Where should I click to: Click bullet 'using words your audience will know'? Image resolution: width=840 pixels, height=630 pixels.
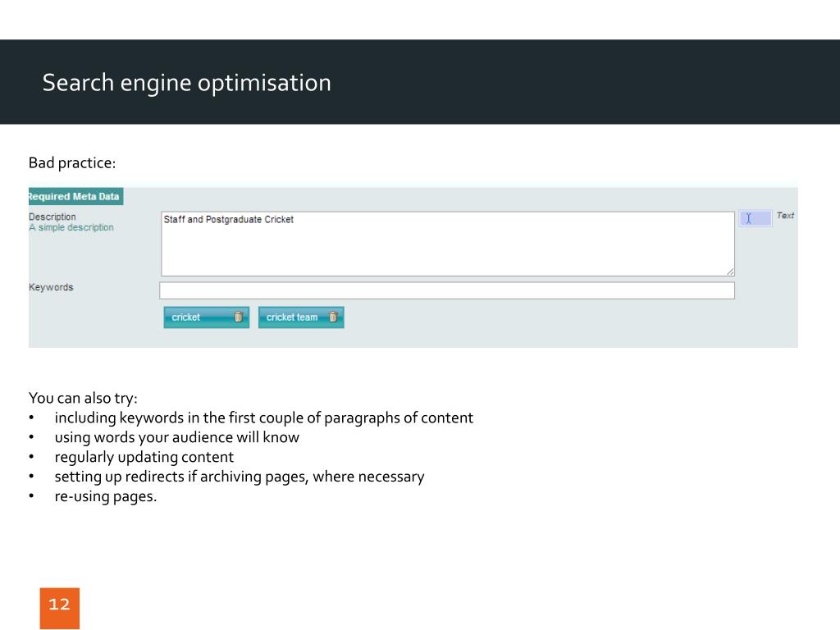coord(177,438)
